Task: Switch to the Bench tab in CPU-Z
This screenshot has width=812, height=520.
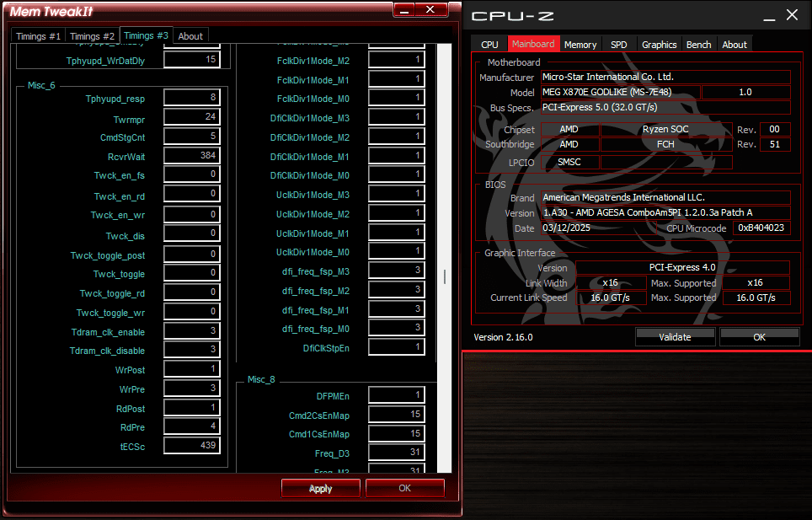Action: (x=698, y=45)
